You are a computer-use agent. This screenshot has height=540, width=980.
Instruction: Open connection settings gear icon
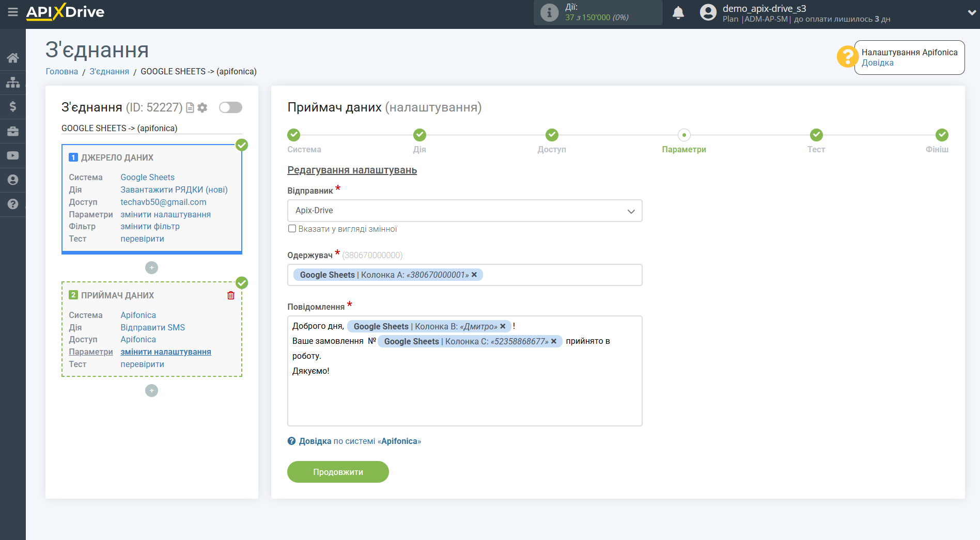click(x=203, y=107)
